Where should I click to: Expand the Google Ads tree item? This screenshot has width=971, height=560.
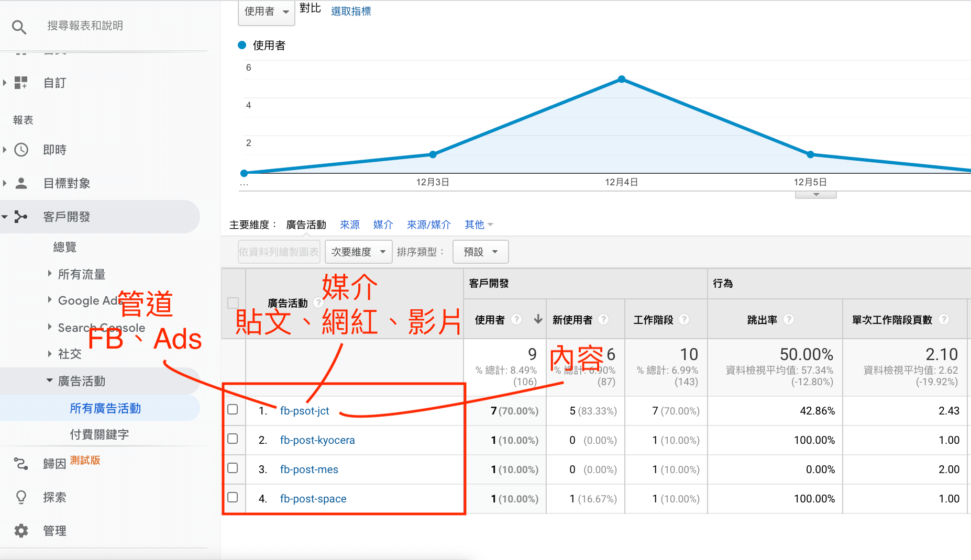(50, 299)
